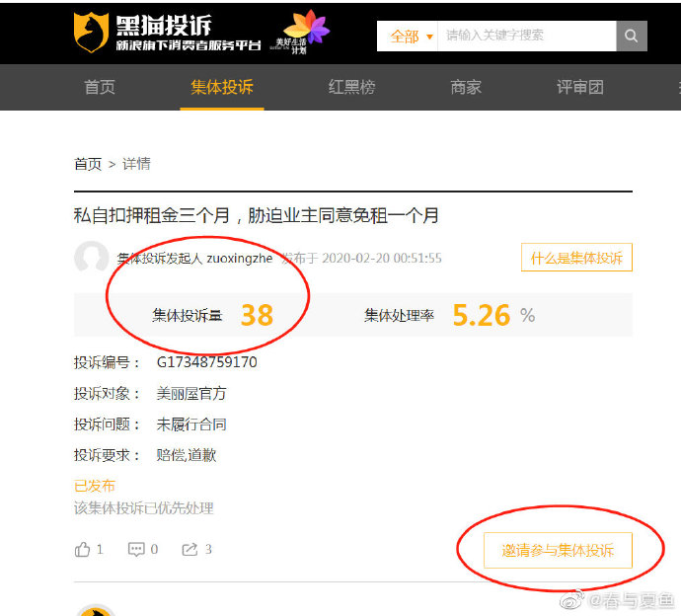
Task: Switch to the 商家 navigation tab
Action: pyautogui.click(x=466, y=87)
